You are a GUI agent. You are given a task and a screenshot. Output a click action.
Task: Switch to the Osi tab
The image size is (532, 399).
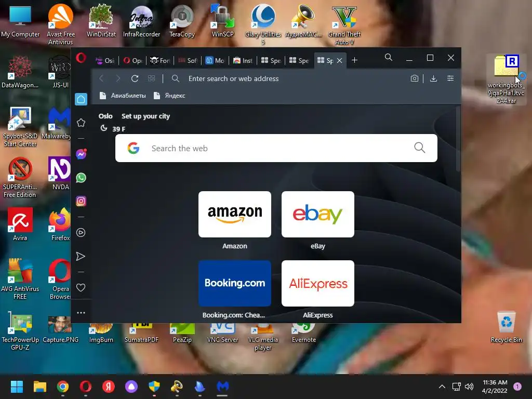(105, 60)
